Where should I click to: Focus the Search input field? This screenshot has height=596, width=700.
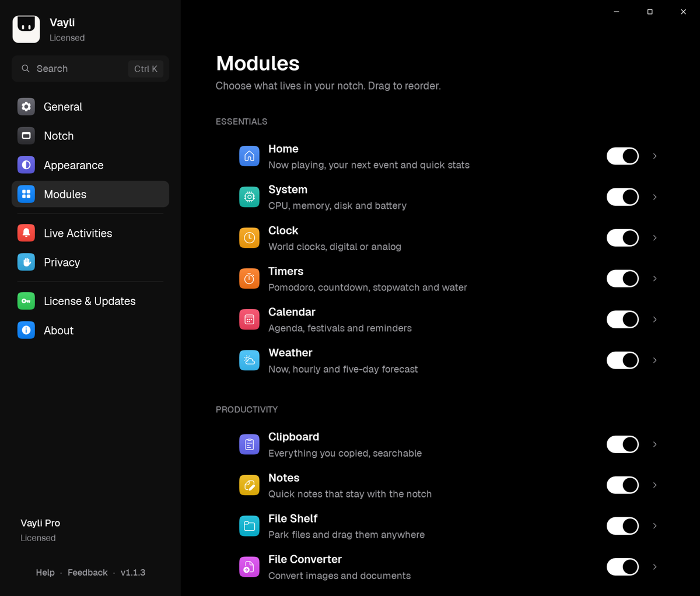click(90, 69)
